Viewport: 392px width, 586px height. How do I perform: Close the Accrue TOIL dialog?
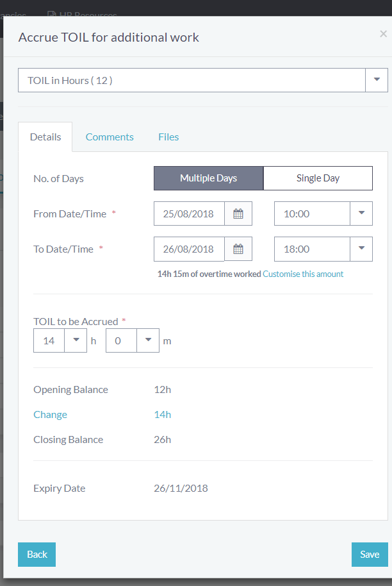(x=383, y=34)
